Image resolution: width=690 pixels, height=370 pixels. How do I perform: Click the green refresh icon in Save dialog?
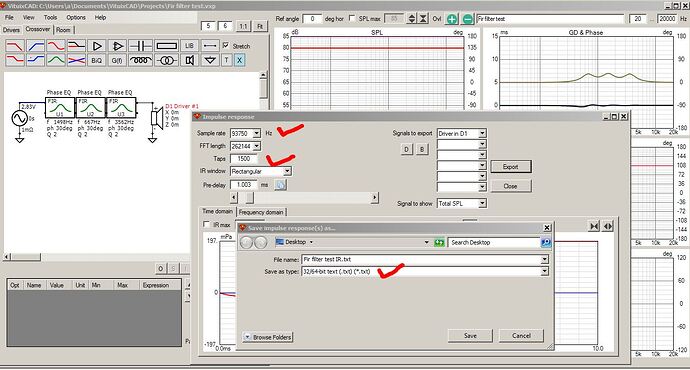(x=439, y=242)
